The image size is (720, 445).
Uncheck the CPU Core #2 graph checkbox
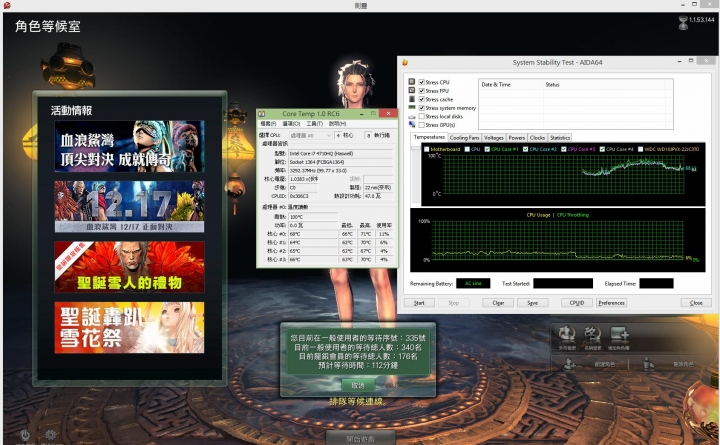pos(525,149)
